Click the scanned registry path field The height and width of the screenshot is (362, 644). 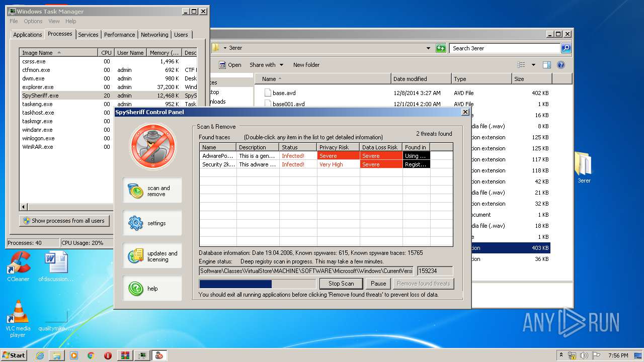pos(306,271)
